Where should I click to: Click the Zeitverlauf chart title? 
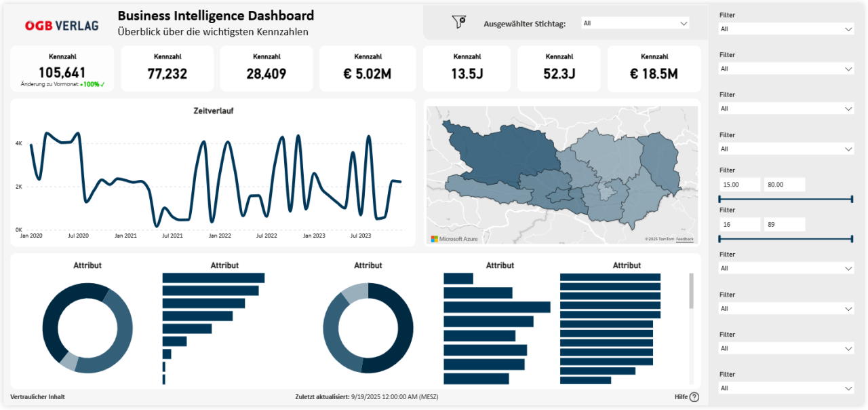(213, 111)
